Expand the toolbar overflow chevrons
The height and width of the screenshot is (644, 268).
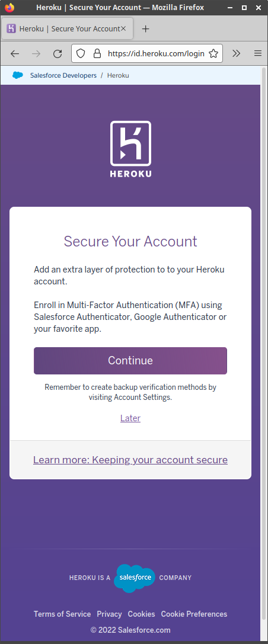click(x=236, y=53)
